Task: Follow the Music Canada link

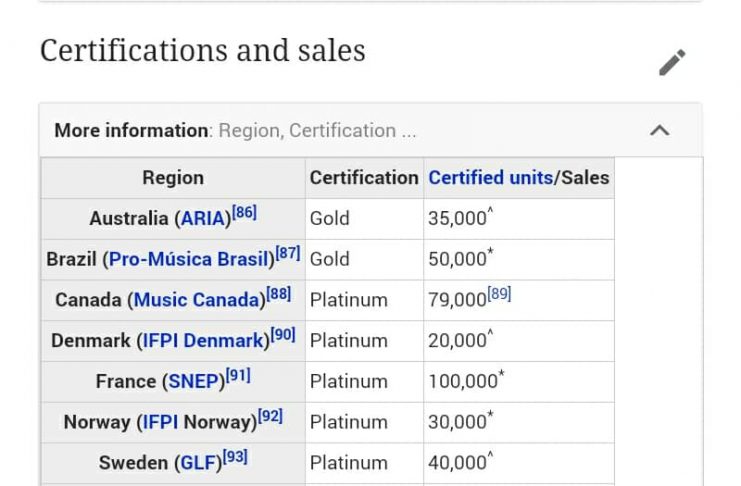Action: tap(197, 300)
